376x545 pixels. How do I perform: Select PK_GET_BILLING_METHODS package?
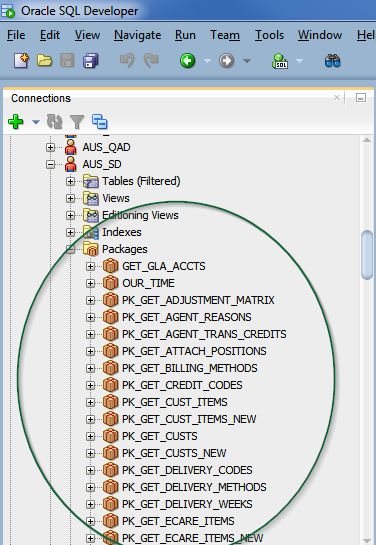(190, 368)
